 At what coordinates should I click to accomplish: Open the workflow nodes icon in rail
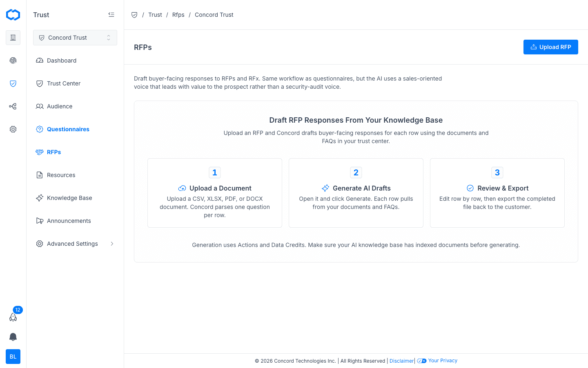click(x=13, y=106)
